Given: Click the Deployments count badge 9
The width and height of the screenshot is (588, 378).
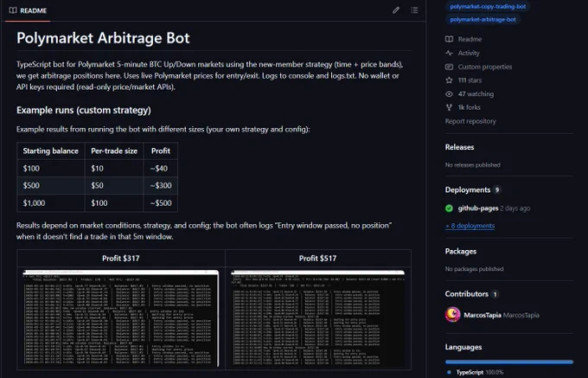Looking at the screenshot, I should click(x=497, y=189).
